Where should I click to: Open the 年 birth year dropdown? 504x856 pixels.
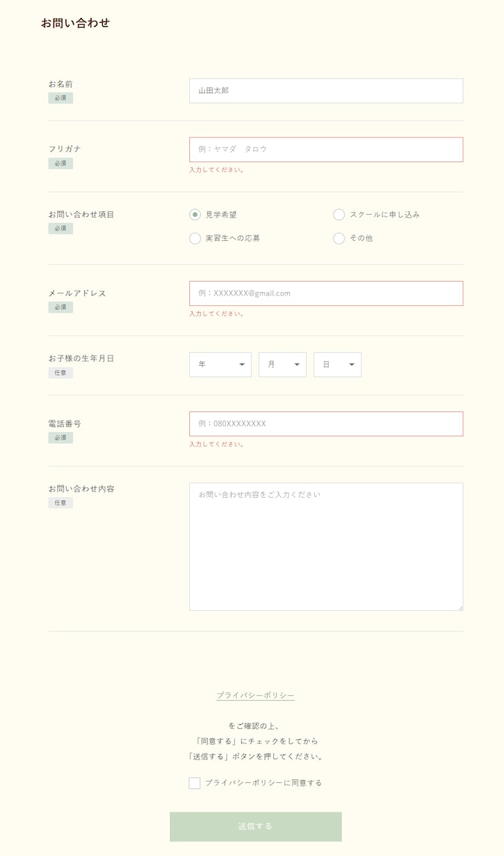(220, 364)
